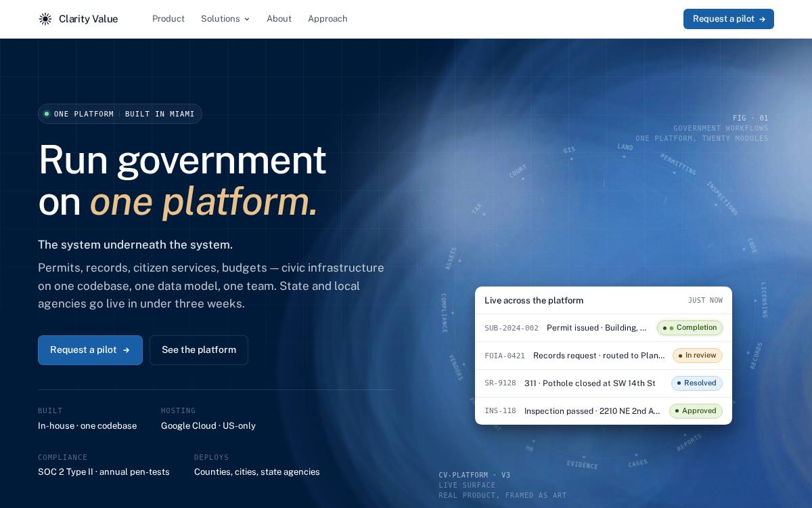Click the 'one platform.' italic headline
The width and height of the screenshot is (812, 508).
pyautogui.click(x=204, y=202)
